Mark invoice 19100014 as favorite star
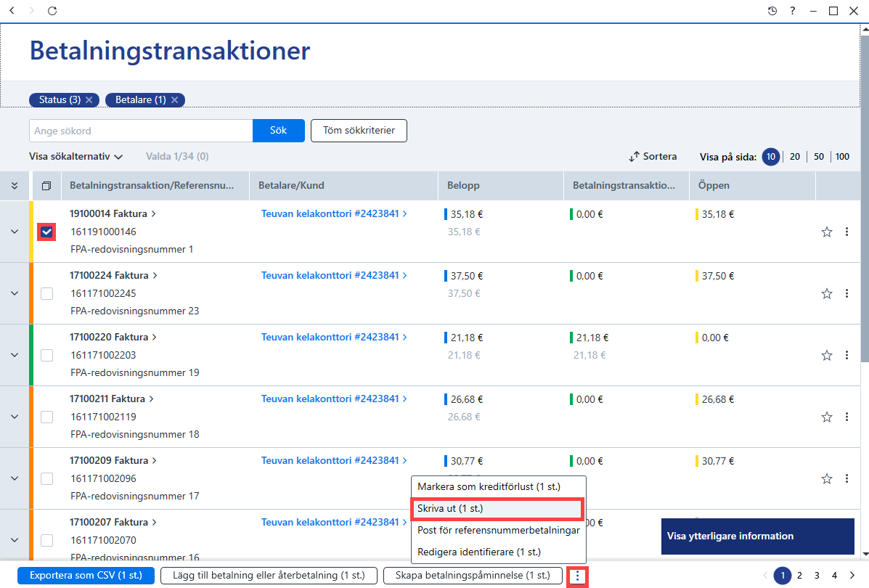Screen dimensions: 869x588 pyautogui.click(x=827, y=232)
